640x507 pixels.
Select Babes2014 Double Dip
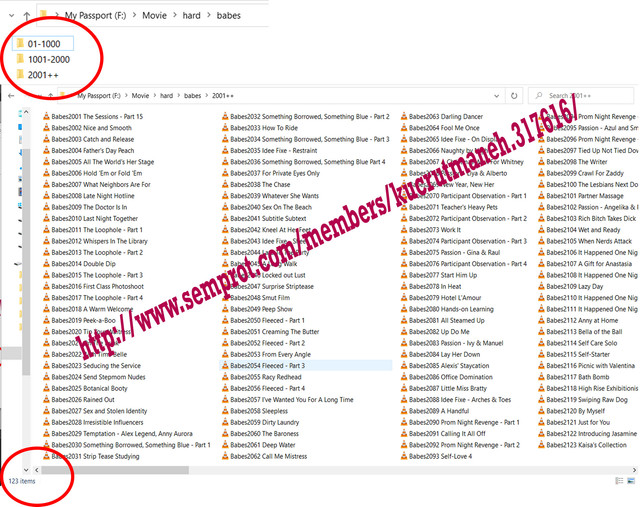[x=80, y=264]
